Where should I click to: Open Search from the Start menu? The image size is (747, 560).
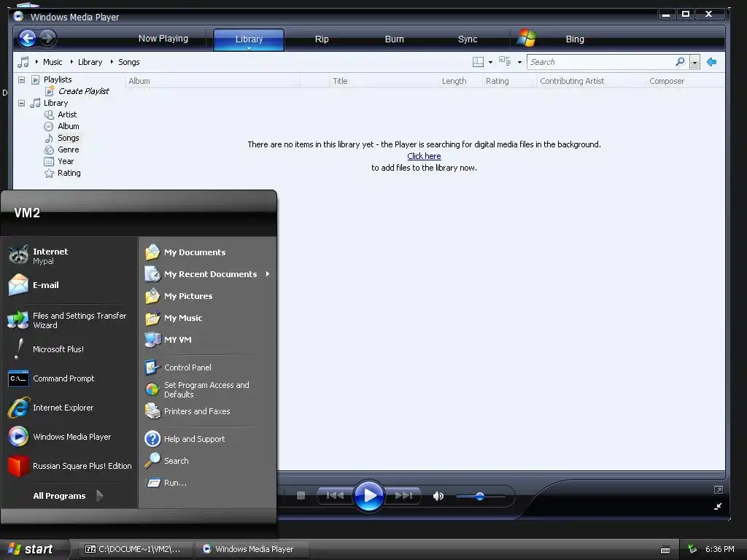(207, 461)
